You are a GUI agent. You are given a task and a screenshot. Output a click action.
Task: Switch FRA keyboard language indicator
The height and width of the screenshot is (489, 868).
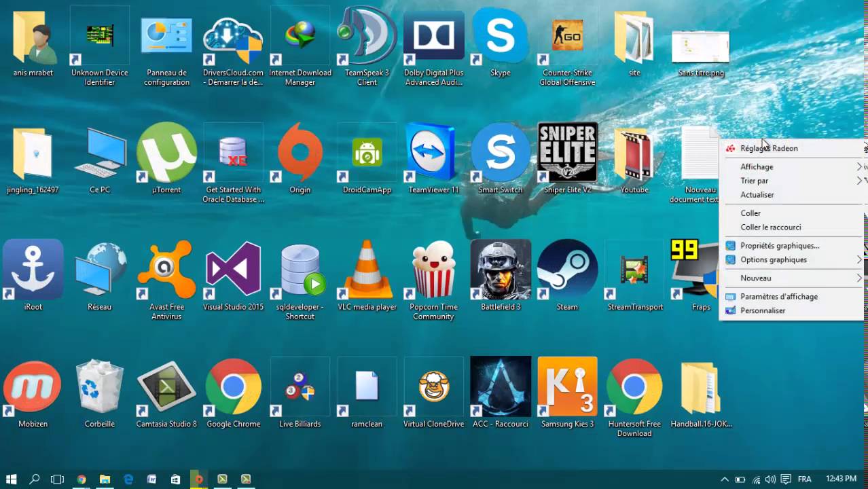point(804,479)
